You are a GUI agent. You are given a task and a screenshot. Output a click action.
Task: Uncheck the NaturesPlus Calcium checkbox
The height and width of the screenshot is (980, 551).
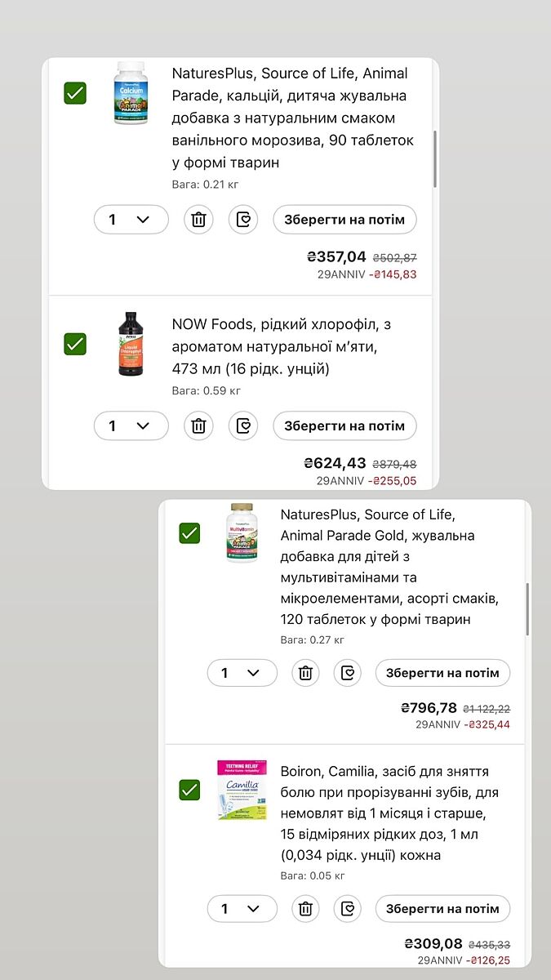(75, 93)
